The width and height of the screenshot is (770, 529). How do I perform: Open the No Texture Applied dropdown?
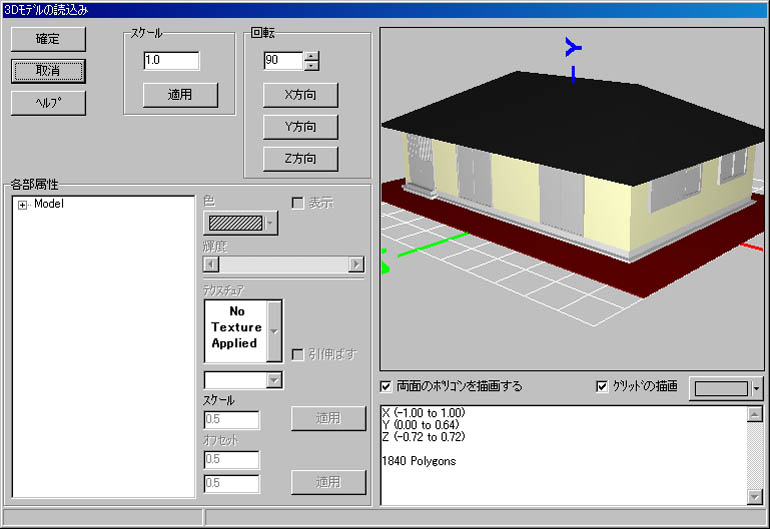click(274, 332)
